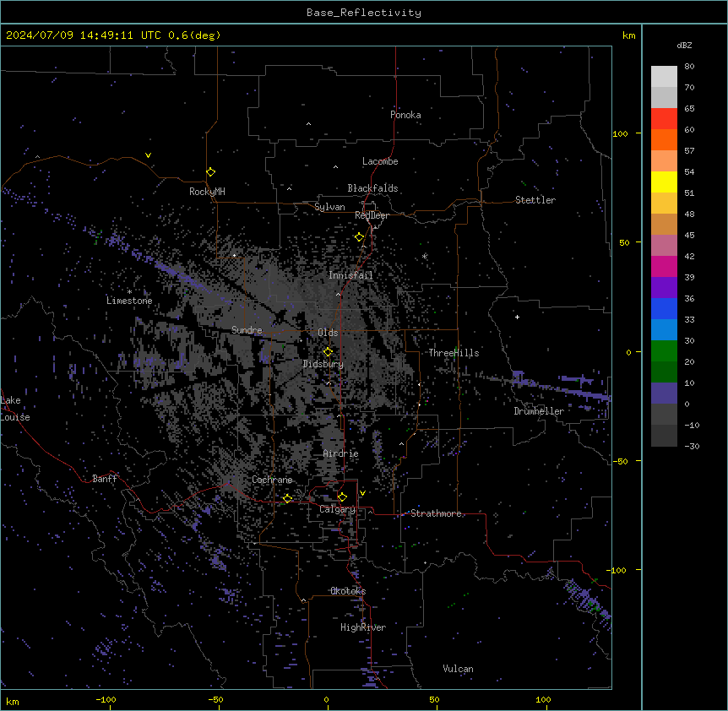Select the brown 45-48 dBZ swatch
The image size is (728, 711).
(x=664, y=224)
